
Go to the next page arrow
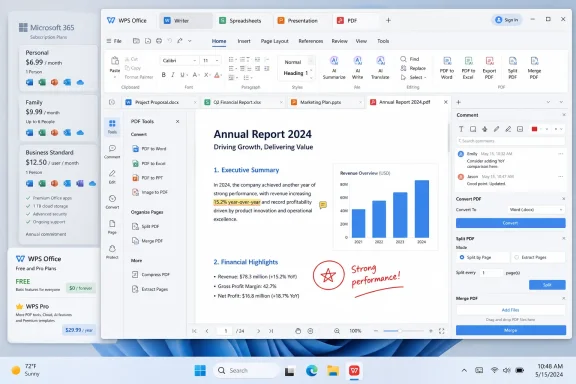(x=259, y=331)
